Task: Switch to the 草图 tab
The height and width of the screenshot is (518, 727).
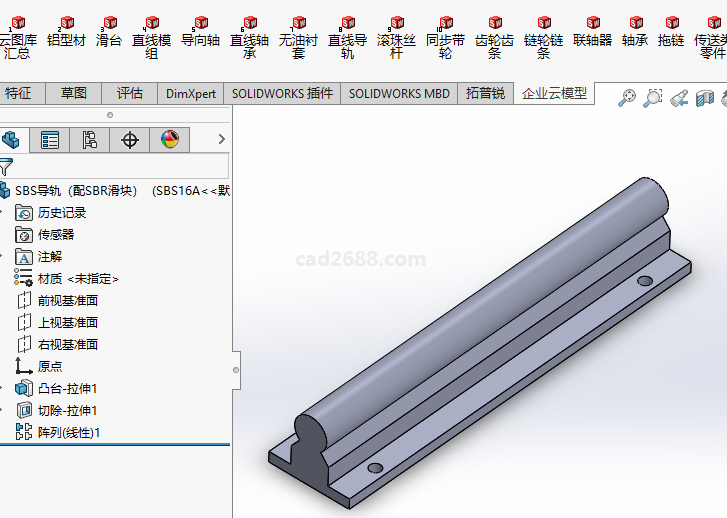Action: click(73, 93)
